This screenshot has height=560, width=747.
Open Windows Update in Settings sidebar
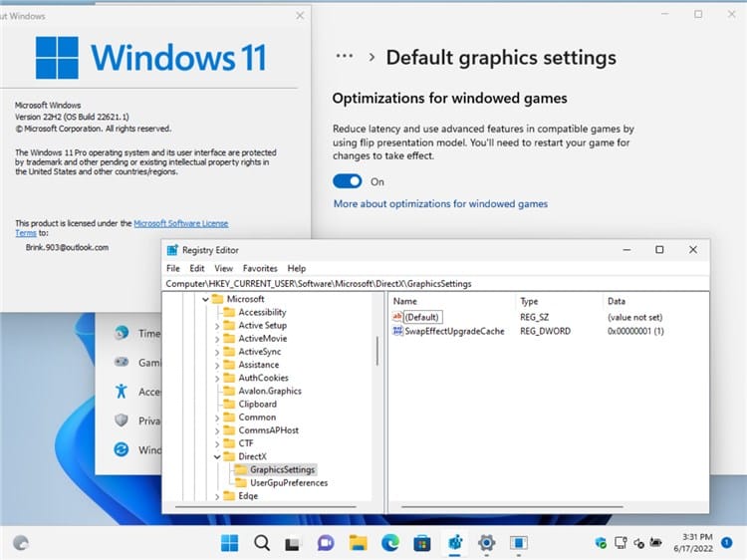point(137,449)
